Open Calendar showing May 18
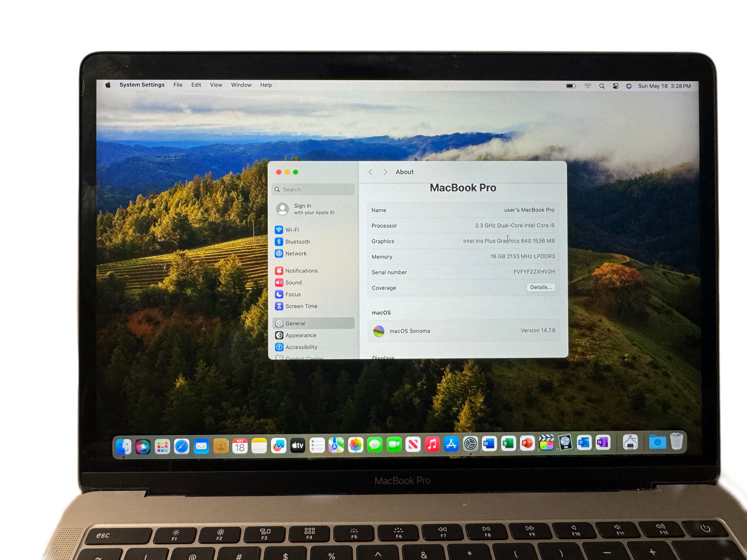The width and height of the screenshot is (747, 560). click(x=240, y=446)
